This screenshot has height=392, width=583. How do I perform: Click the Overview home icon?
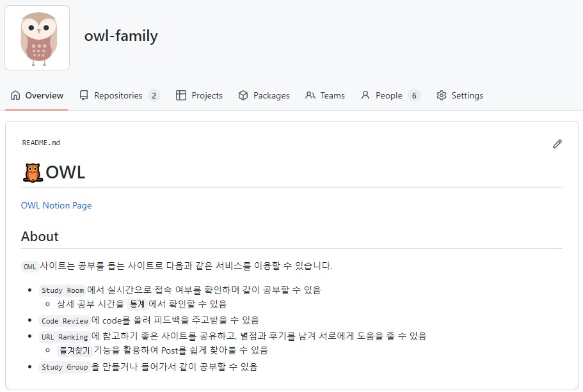[x=16, y=95]
